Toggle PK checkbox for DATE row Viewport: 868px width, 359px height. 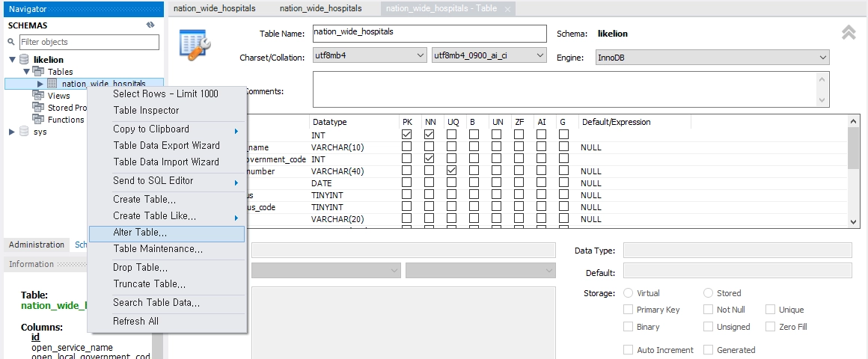click(407, 182)
